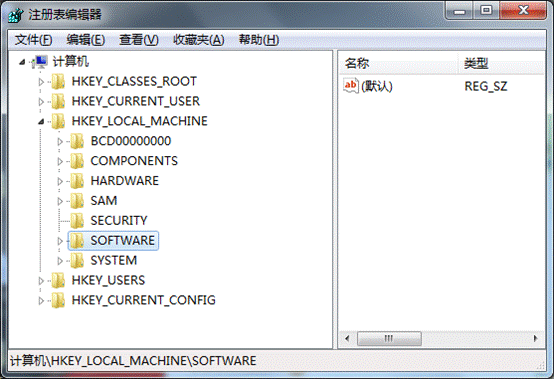Click the SYSTEM folder icon
Screen dimensions: 554x379
[x=77, y=260]
